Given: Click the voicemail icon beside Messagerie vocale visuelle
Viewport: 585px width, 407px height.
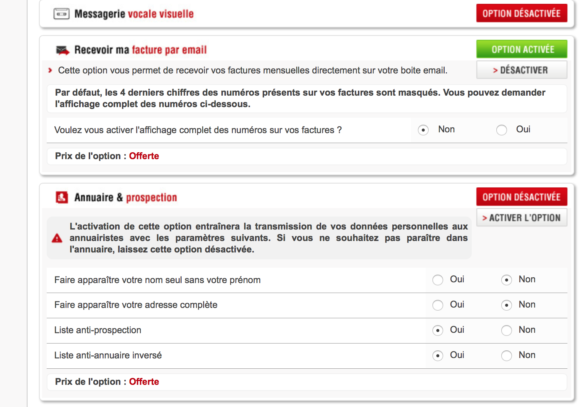Looking at the screenshot, I should coord(61,14).
